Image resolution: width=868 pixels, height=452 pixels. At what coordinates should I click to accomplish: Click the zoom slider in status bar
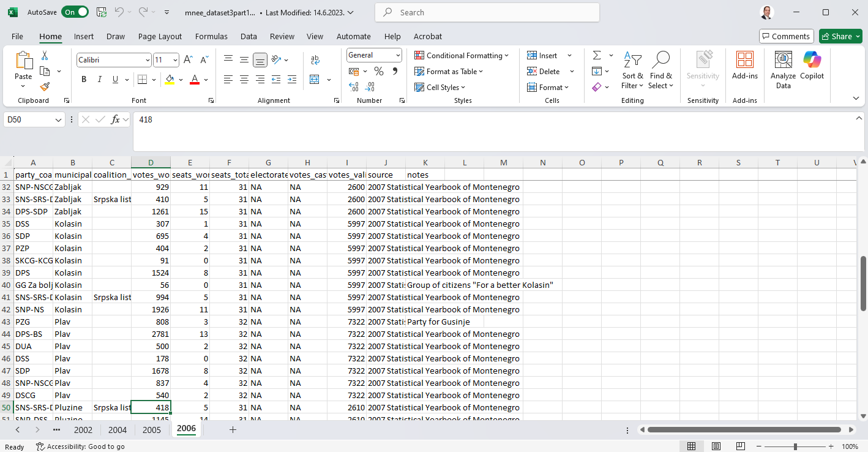tap(795, 446)
